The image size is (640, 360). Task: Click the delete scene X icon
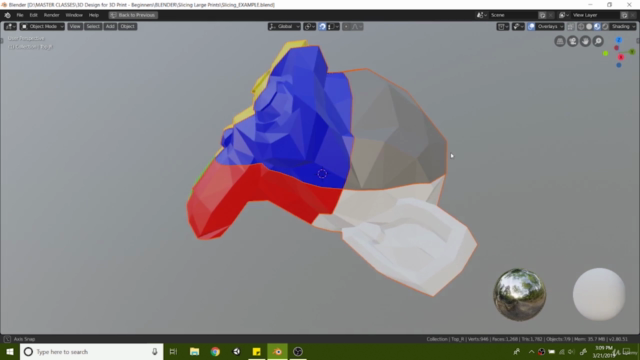pyautogui.click(x=551, y=15)
